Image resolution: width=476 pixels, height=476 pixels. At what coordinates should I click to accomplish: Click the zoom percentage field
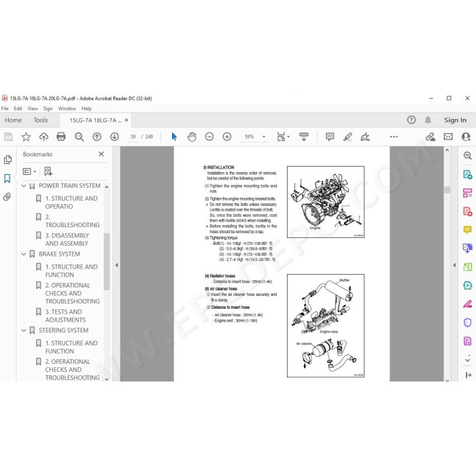pyautogui.click(x=249, y=137)
